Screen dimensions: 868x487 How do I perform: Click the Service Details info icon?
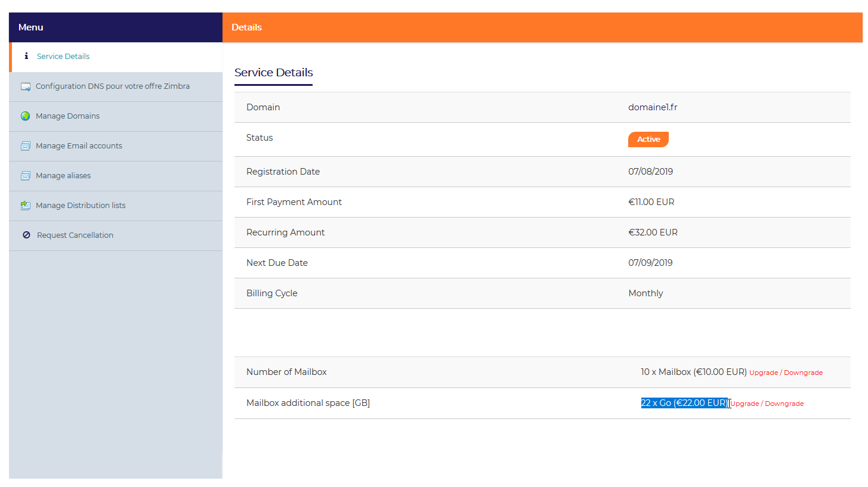tap(26, 56)
